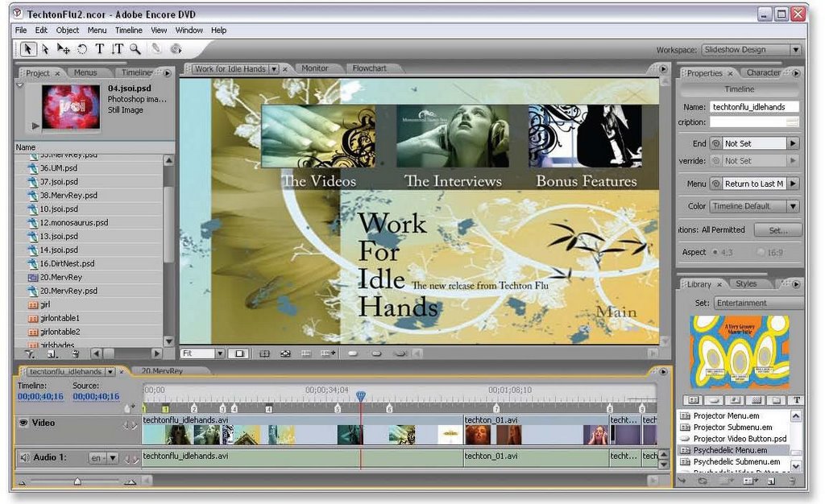The width and height of the screenshot is (825, 504).
Task: Mute the Audio 1 track speaker
Action: tap(23, 457)
